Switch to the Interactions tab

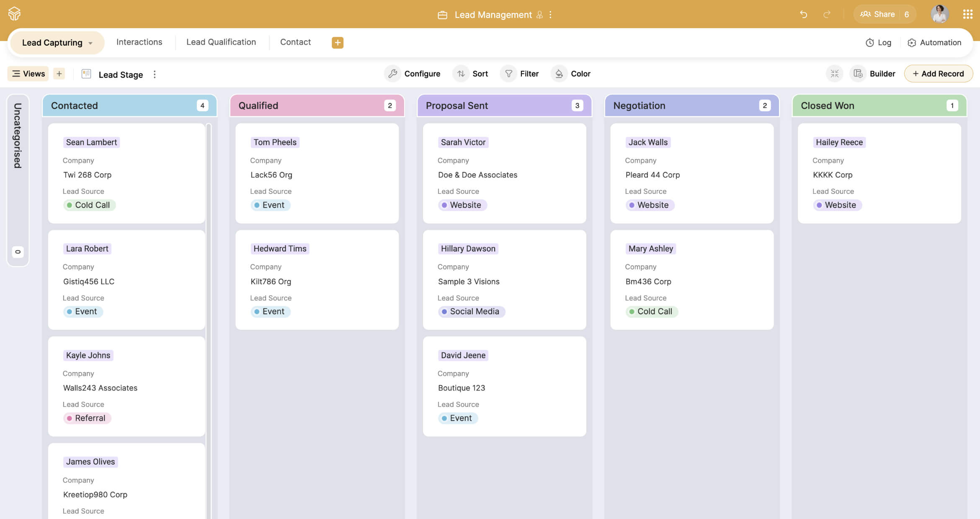click(x=139, y=42)
